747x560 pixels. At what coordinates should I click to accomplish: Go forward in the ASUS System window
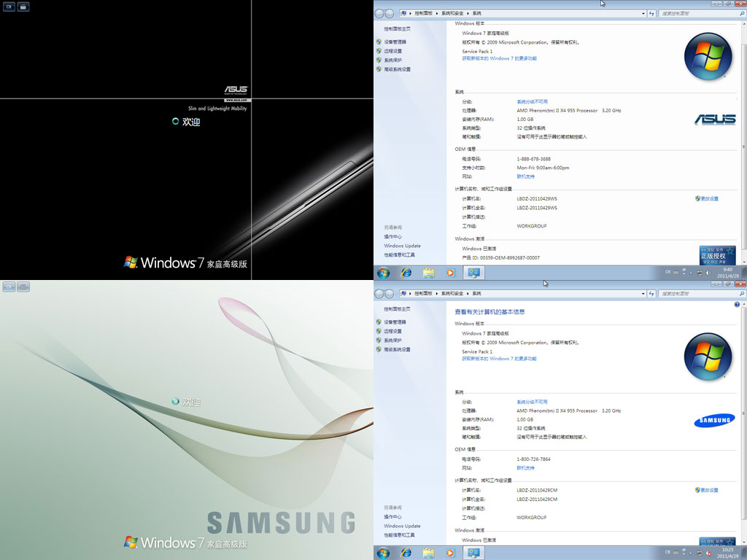coord(390,14)
